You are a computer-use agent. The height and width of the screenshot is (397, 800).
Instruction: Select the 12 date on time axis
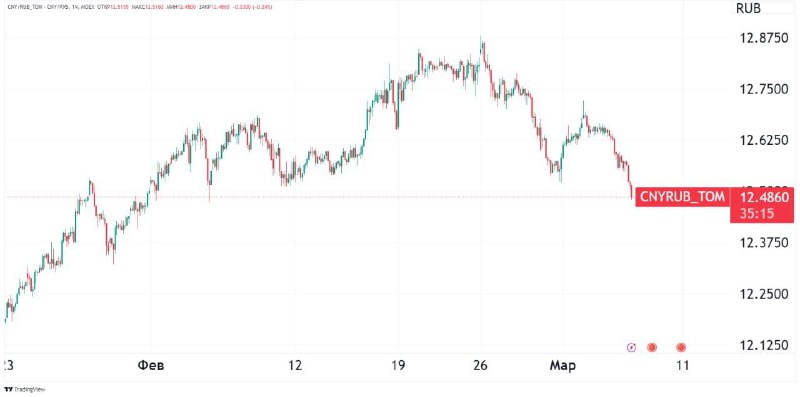pyautogui.click(x=295, y=365)
